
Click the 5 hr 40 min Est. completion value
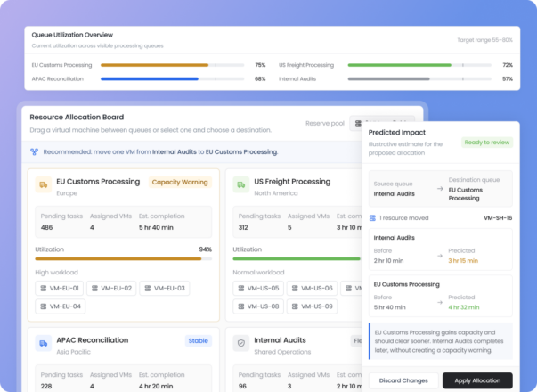[x=156, y=227]
